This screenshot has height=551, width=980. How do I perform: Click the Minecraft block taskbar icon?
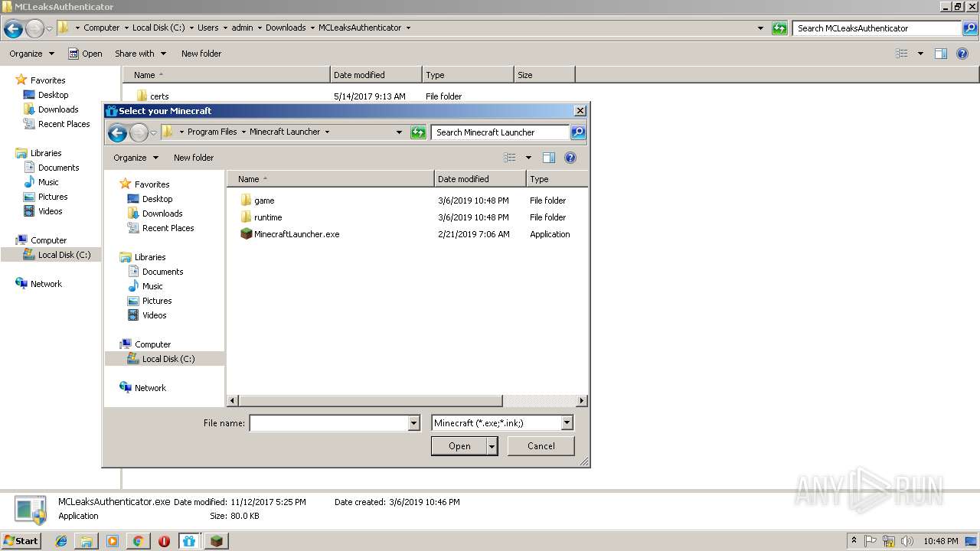click(217, 541)
